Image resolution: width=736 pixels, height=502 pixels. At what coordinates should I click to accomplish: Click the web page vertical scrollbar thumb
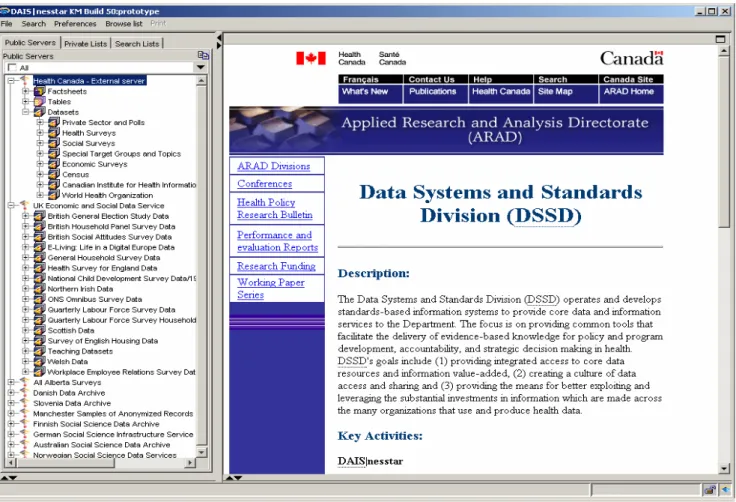click(x=724, y=142)
